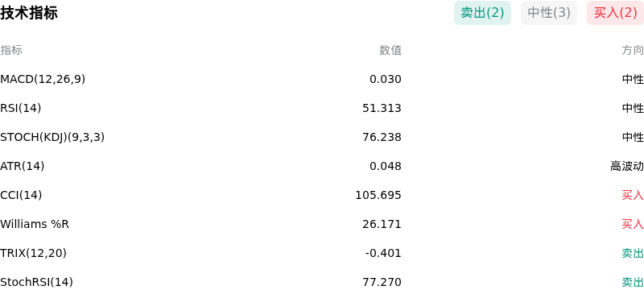Viewport: 644px width, 290px height.
Task: Select the 中性(3) filter badge
Action: [x=549, y=13]
